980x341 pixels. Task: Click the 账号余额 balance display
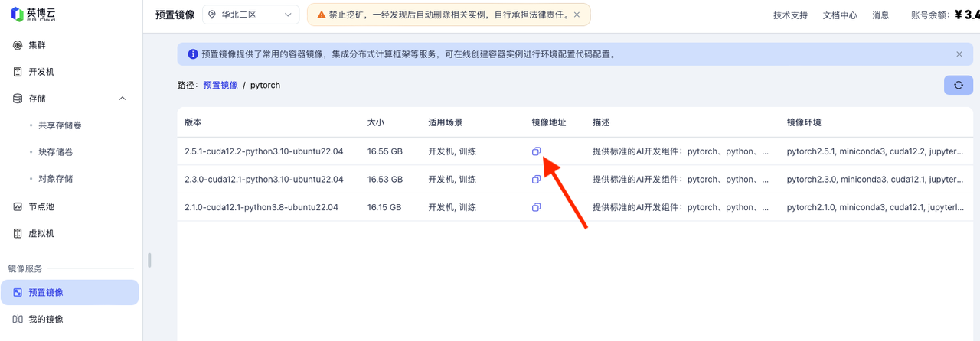pyautogui.click(x=946, y=15)
